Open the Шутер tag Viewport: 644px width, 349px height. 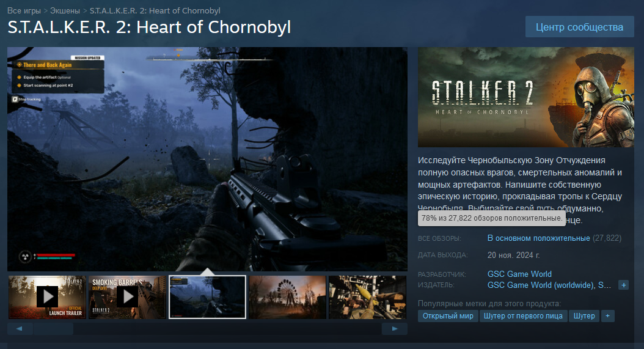(584, 316)
